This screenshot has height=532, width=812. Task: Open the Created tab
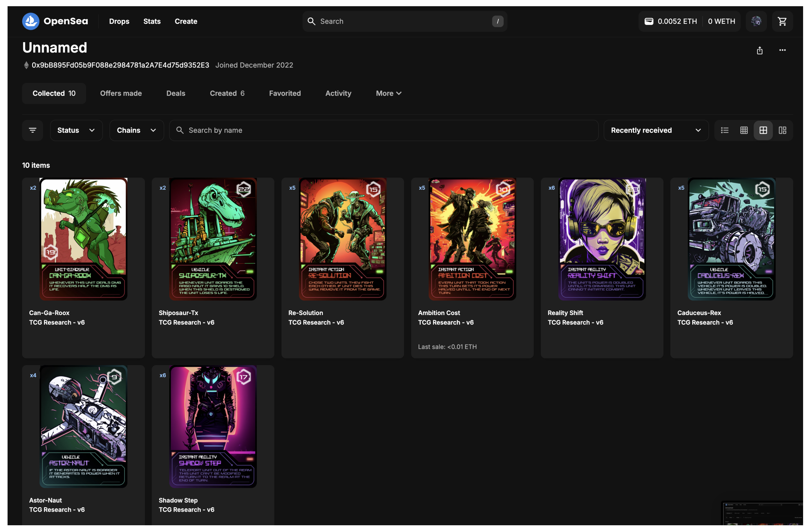click(227, 93)
